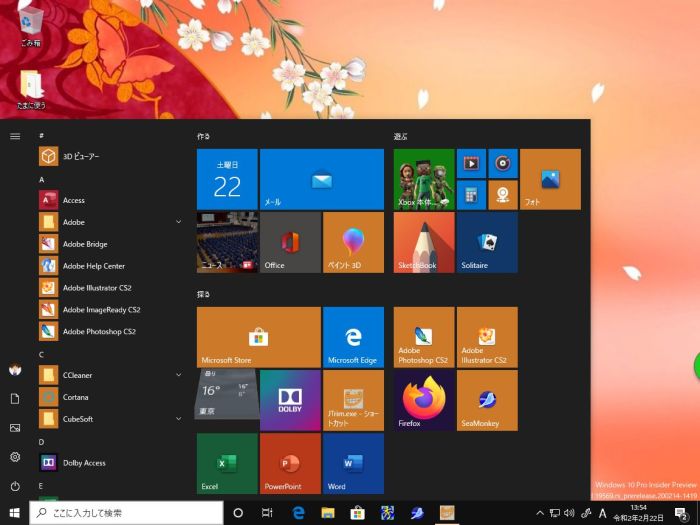Launch the Solitaire tile
This screenshot has width=700, height=525.
point(487,242)
